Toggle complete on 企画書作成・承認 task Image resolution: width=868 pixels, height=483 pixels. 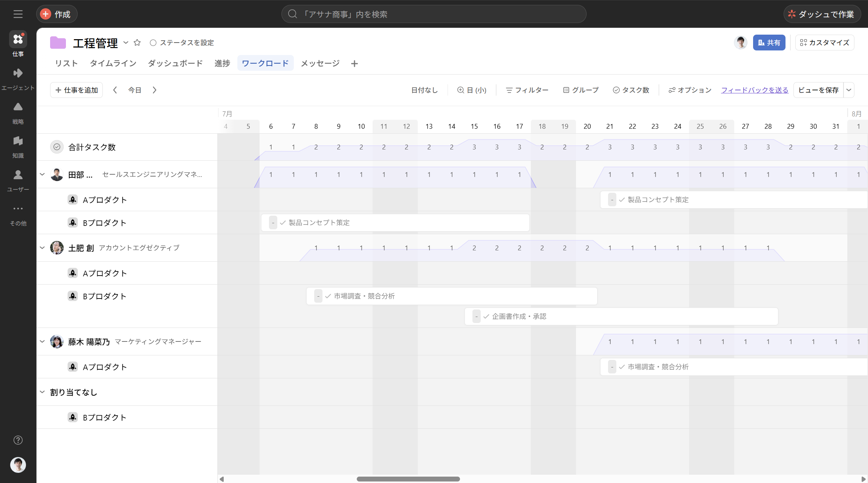coord(486,316)
